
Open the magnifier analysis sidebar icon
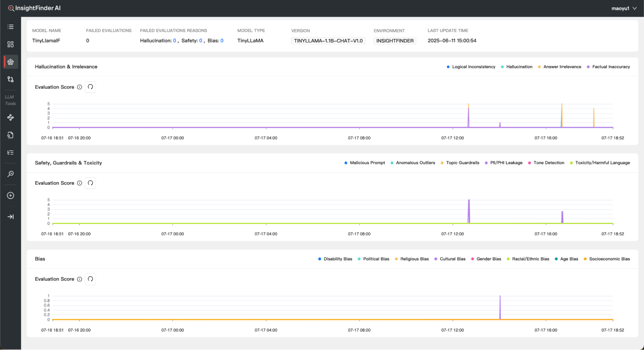tap(10, 174)
